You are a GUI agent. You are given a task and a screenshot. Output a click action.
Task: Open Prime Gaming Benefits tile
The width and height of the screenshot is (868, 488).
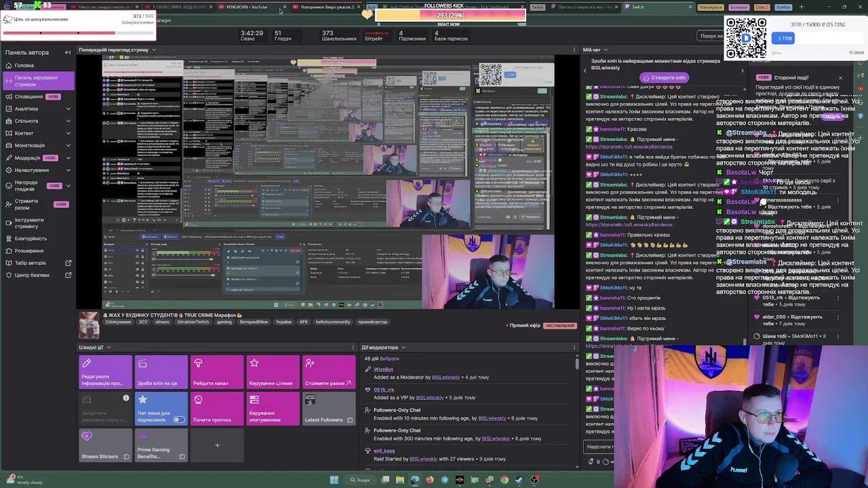tap(161, 445)
